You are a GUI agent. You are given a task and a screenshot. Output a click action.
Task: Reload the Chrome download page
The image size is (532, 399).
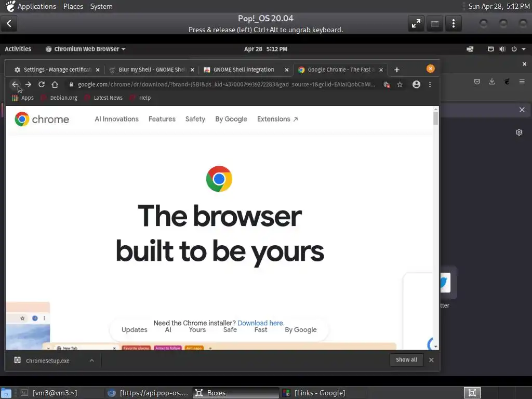42,85
